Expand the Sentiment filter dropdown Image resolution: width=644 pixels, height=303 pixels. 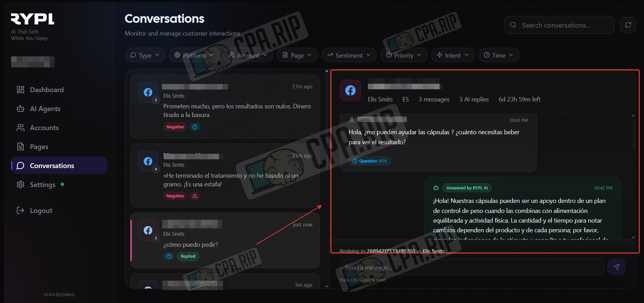(x=349, y=55)
